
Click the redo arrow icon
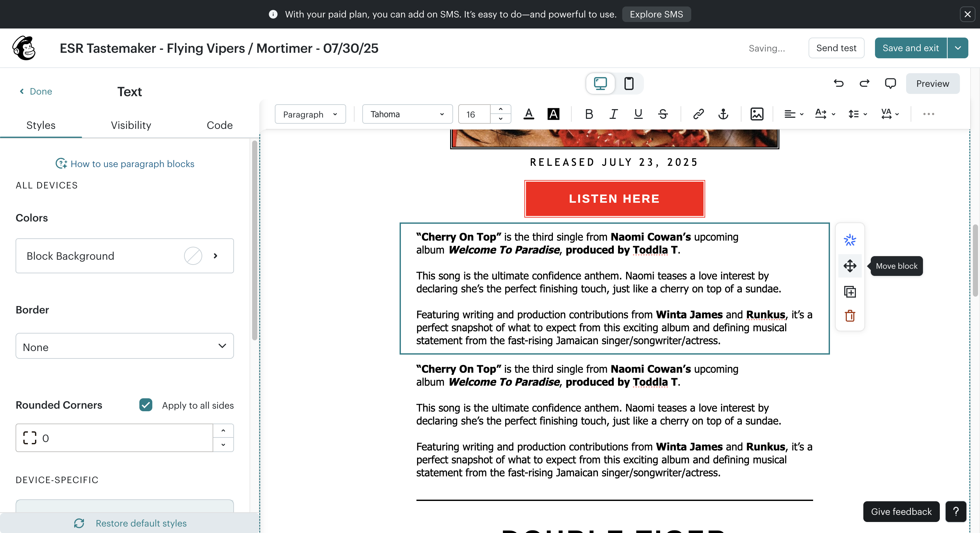coord(864,83)
